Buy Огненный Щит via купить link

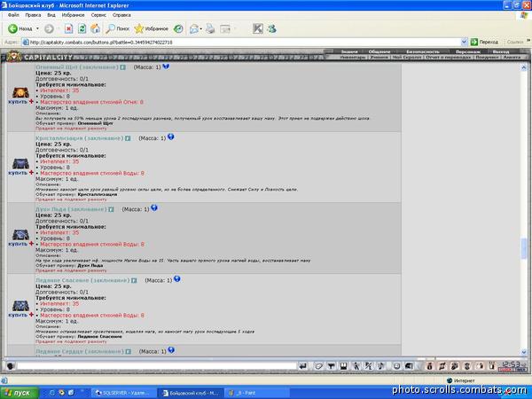(x=18, y=101)
